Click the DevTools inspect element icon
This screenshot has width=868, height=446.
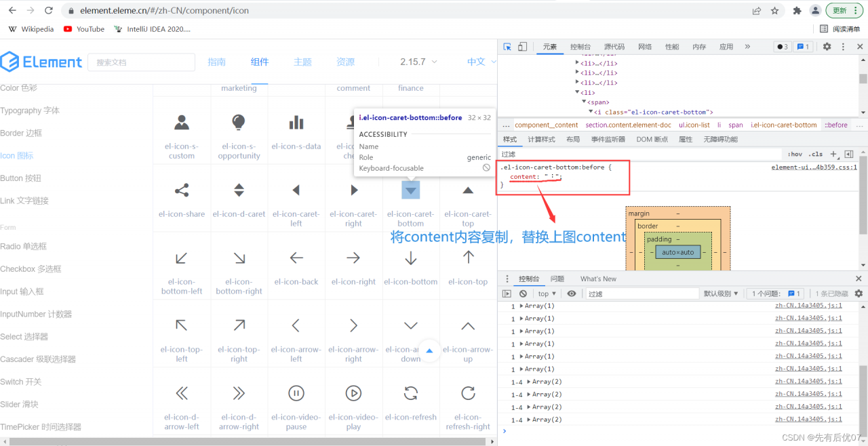point(507,47)
